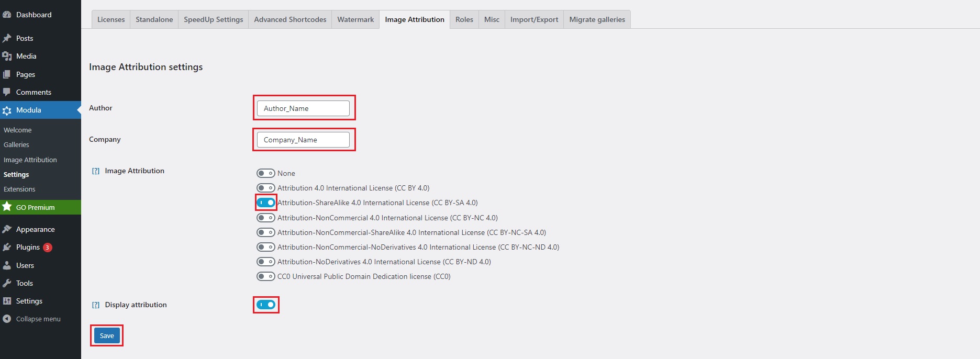The image size is (980, 359).
Task: Click the Dashboard icon in sidebar
Action: pos(7,15)
